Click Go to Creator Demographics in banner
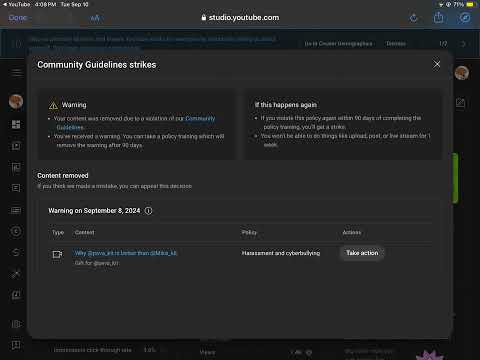The image size is (480, 360). click(338, 44)
